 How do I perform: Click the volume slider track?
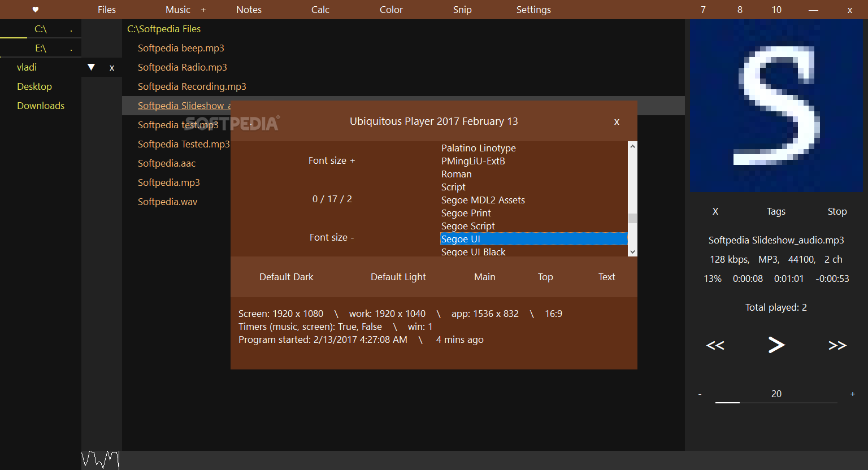(776, 402)
